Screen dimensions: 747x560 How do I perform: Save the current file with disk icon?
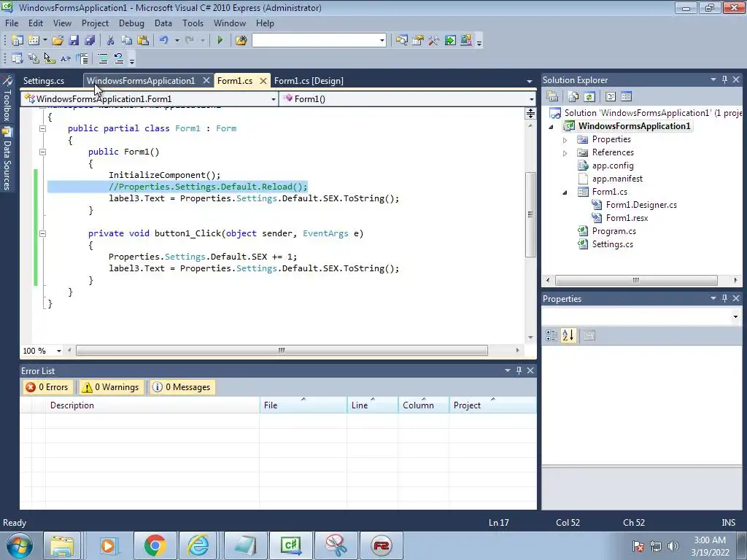(74, 41)
